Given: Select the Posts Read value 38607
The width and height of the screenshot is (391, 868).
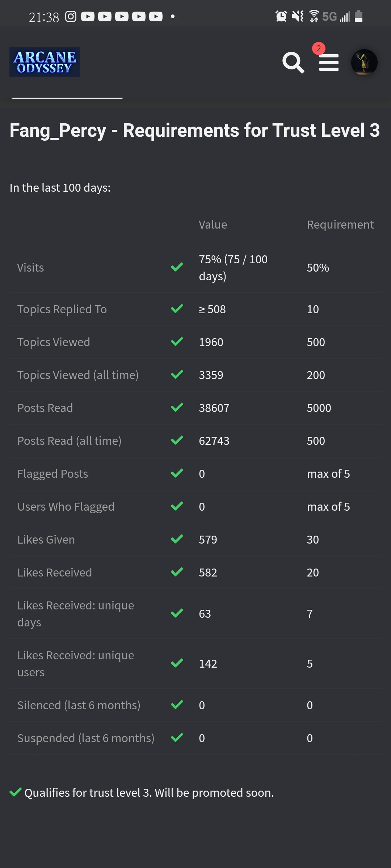Looking at the screenshot, I should [x=214, y=408].
